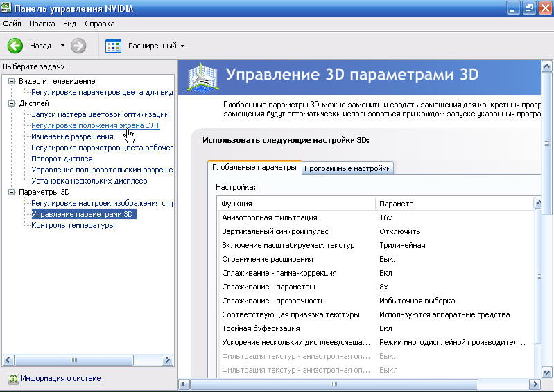Switch to the Программные настройки tab
The image size is (554, 392).
click(347, 168)
